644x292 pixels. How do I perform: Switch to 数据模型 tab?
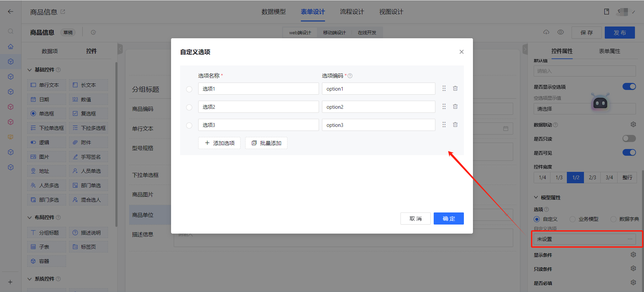[274, 12]
